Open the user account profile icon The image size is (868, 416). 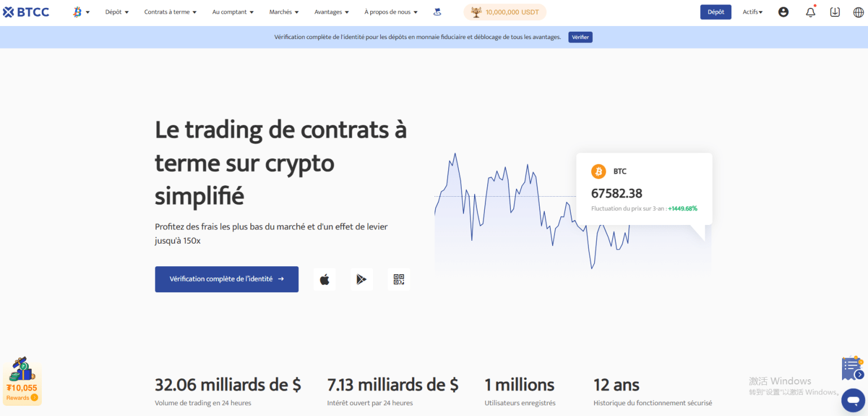click(783, 12)
